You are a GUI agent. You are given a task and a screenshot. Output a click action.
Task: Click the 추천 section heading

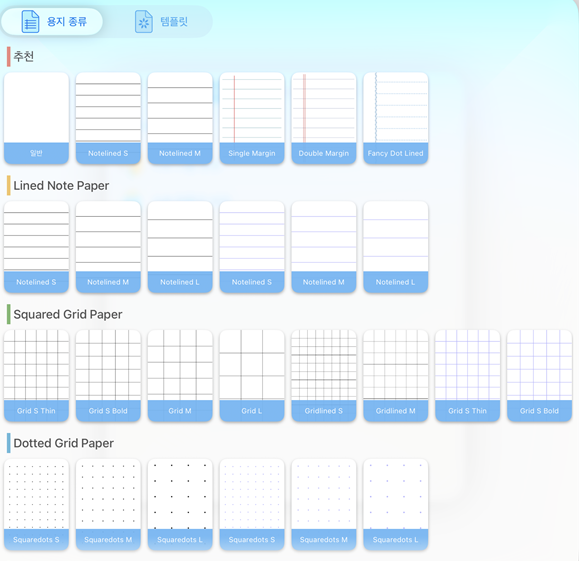(x=24, y=57)
